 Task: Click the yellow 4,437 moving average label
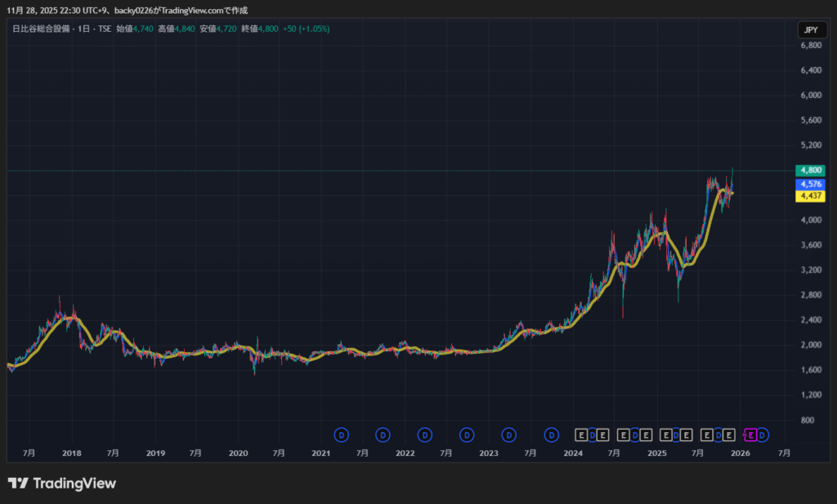810,196
